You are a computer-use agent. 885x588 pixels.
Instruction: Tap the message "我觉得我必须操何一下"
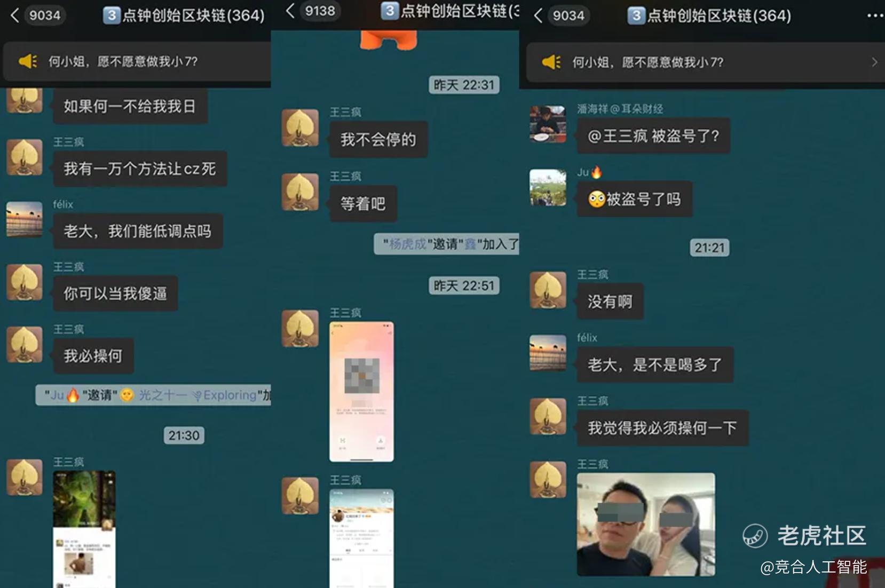tap(662, 428)
